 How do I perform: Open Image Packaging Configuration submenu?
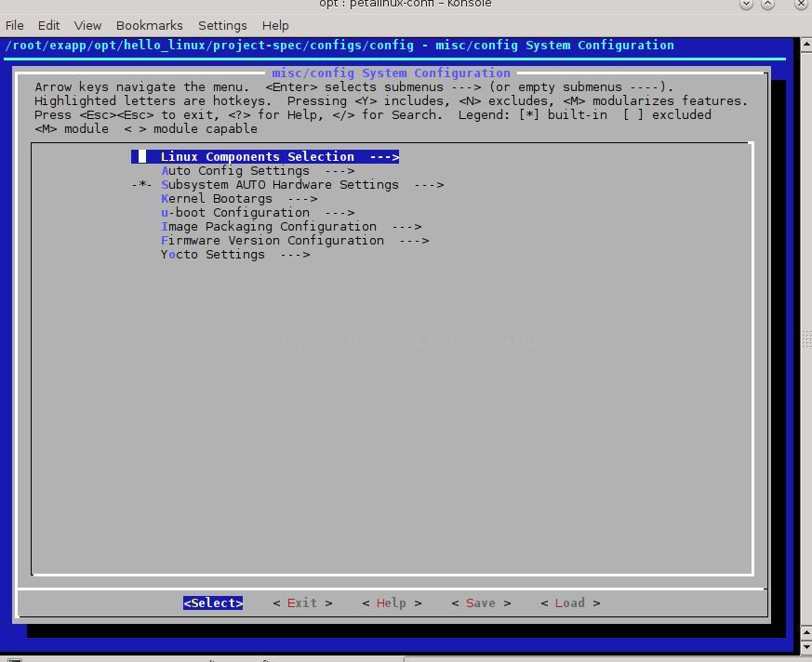pos(291,227)
